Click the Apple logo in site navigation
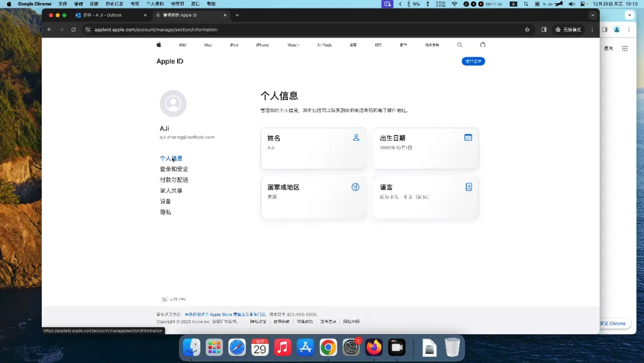Image resolution: width=644 pixels, height=363 pixels. [159, 45]
